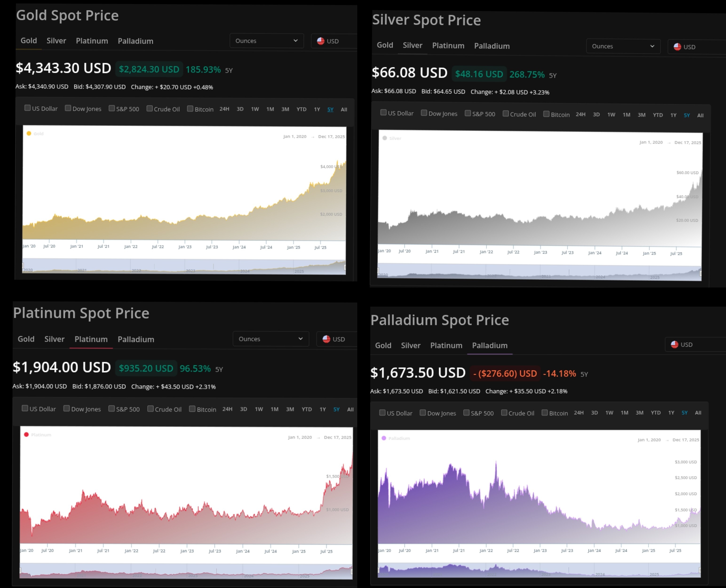Choose All time range on Palladium chart
The height and width of the screenshot is (588, 726).
coord(698,413)
